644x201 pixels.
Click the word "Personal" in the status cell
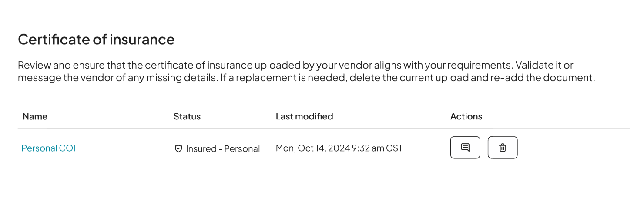tap(242, 149)
